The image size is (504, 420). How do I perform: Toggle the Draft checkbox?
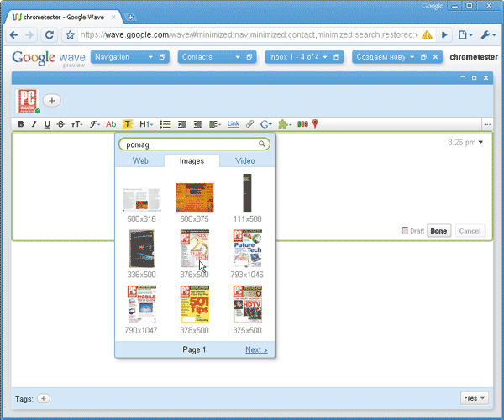point(405,230)
